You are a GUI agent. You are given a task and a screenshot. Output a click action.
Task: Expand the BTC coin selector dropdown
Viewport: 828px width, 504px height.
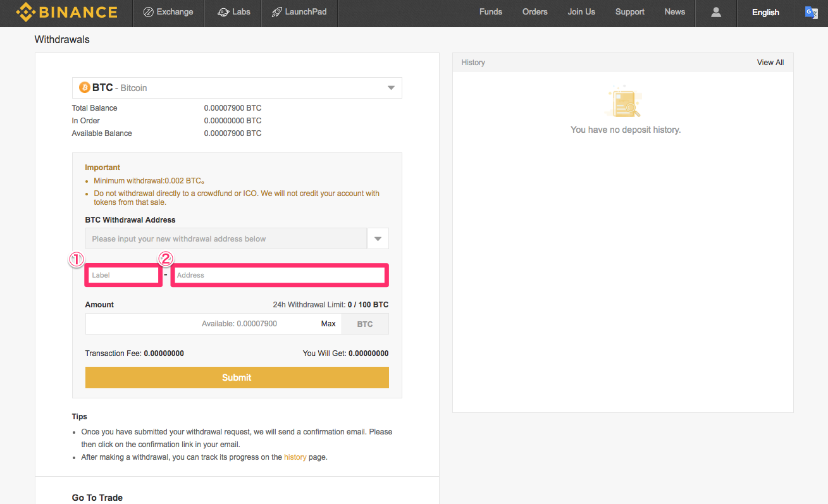237,88
